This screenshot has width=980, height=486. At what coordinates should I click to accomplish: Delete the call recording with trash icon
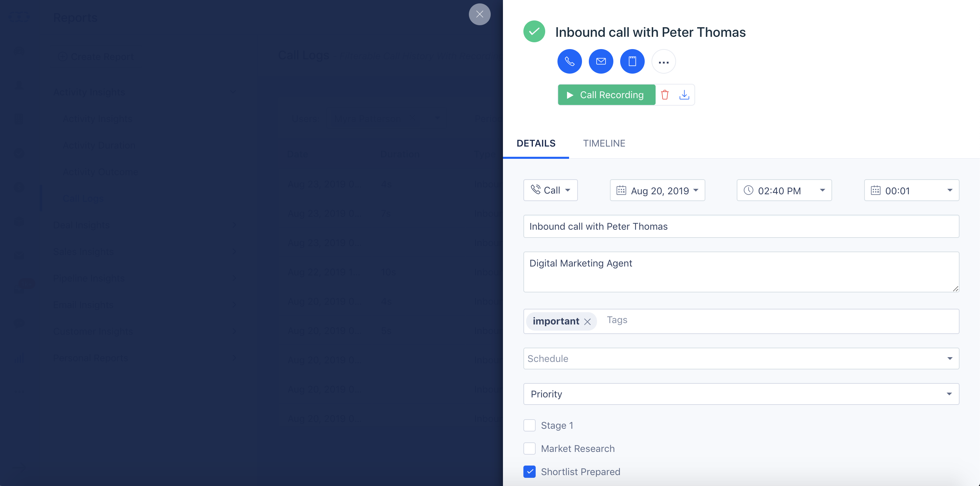(x=664, y=95)
